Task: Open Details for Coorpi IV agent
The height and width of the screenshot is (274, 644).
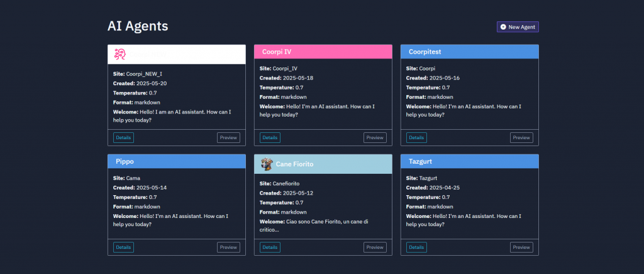Action: point(270,137)
